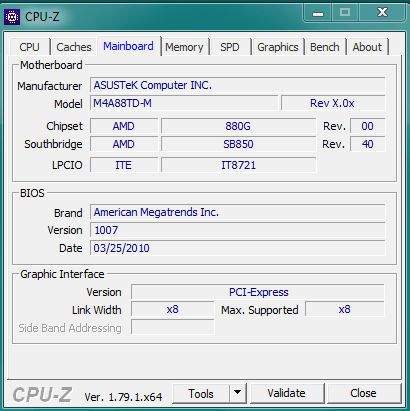410x411 pixels.
Task: Click the version text Ver. 1.79.1.x64
Action: 123,397
